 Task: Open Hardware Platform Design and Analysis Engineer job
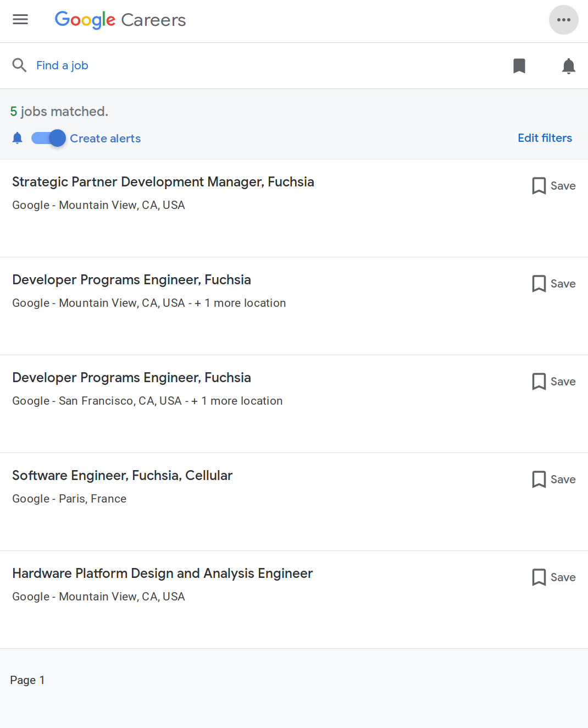tap(163, 573)
